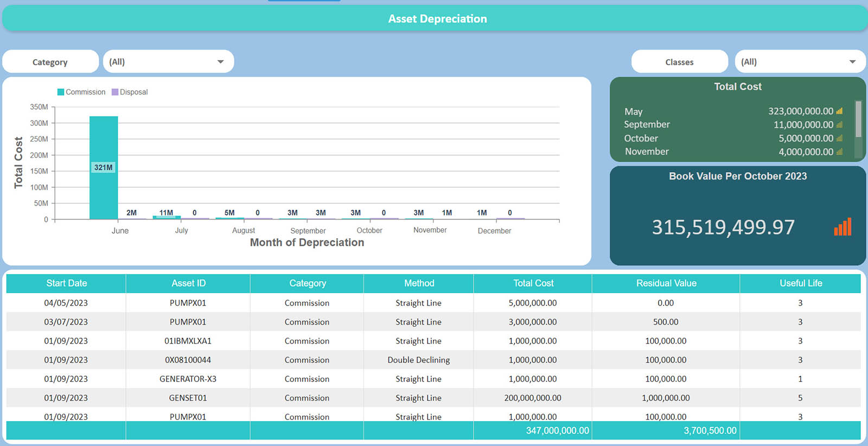This screenshot has width=868, height=446.
Task: Click orange bar chart icon in Book Value card
Action: tap(843, 227)
